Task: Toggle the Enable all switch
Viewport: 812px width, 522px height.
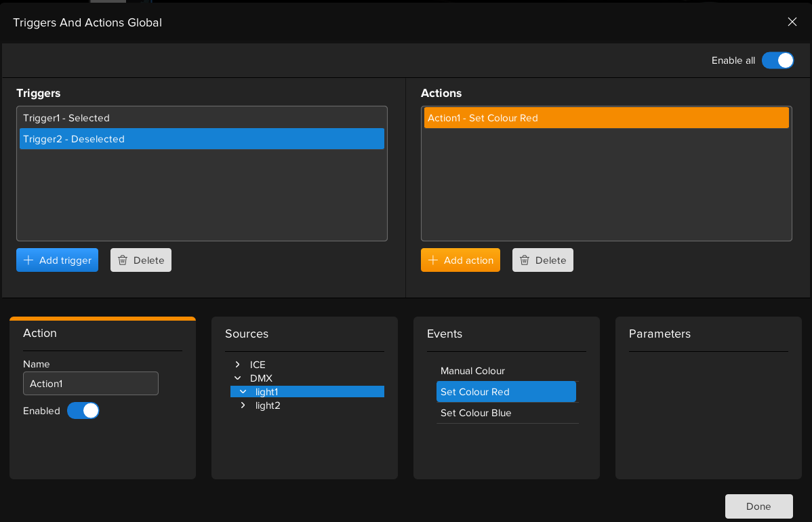Action: pyautogui.click(x=777, y=60)
